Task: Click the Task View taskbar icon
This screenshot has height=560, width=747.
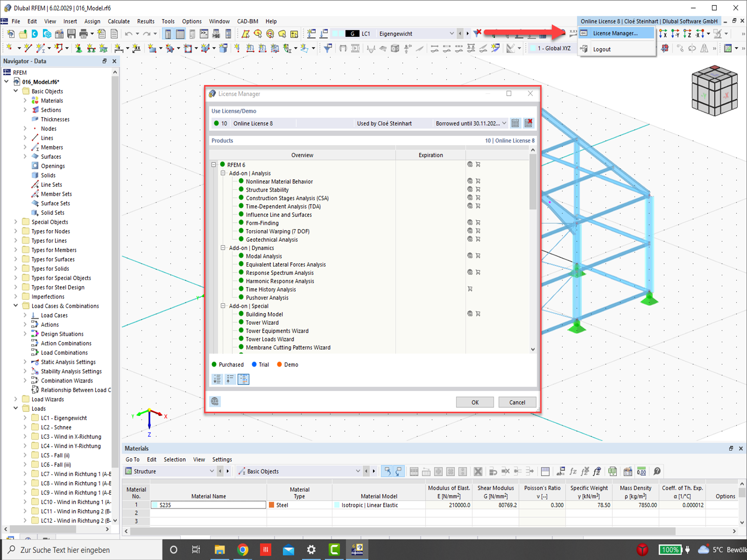Action: tap(196, 550)
